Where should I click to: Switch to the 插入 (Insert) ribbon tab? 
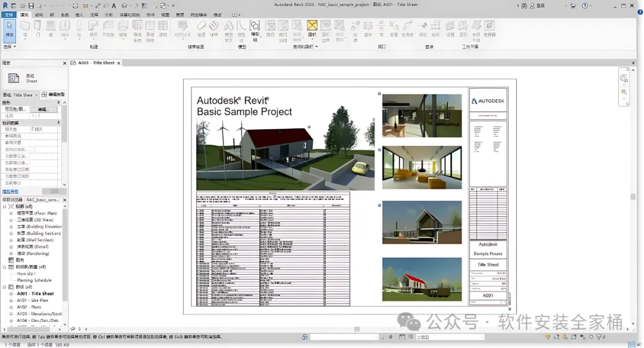(x=79, y=15)
